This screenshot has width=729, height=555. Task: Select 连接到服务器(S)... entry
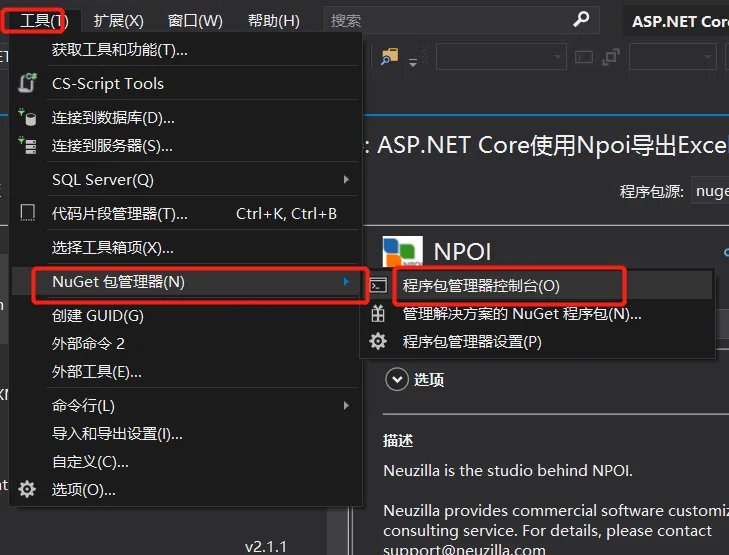(x=186, y=146)
